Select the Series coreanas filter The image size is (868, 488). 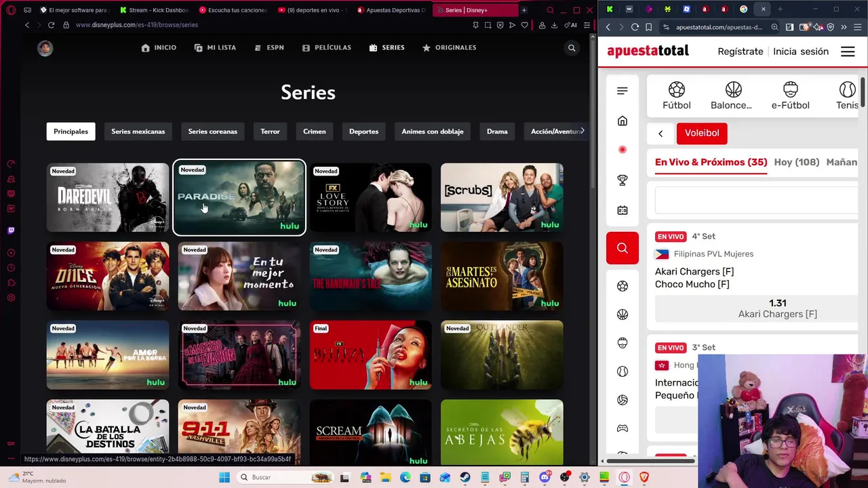click(212, 131)
